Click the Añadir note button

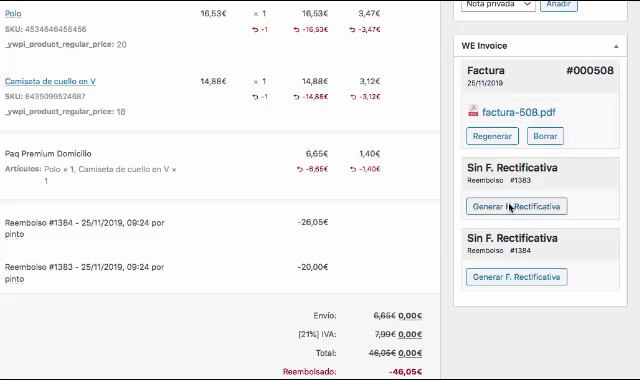(558, 4)
